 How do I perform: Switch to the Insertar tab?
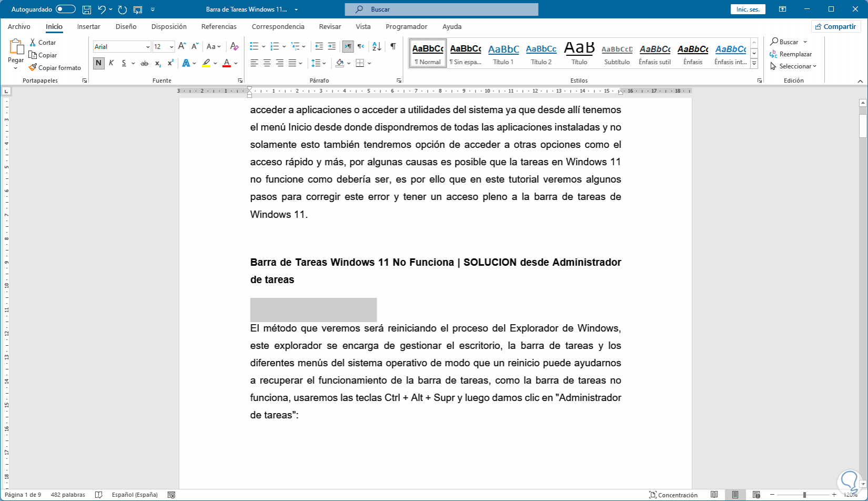[89, 26]
